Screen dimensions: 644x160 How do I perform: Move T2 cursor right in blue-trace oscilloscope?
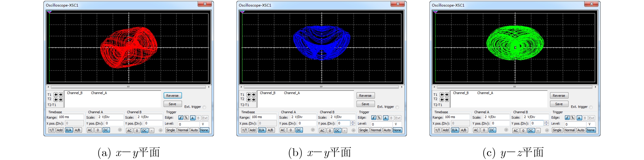click(x=254, y=100)
